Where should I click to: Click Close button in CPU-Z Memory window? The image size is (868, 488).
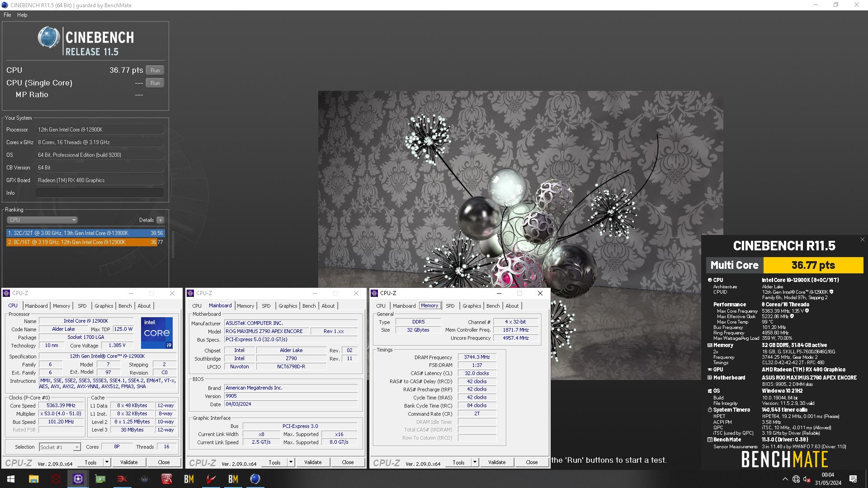point(532,462)
